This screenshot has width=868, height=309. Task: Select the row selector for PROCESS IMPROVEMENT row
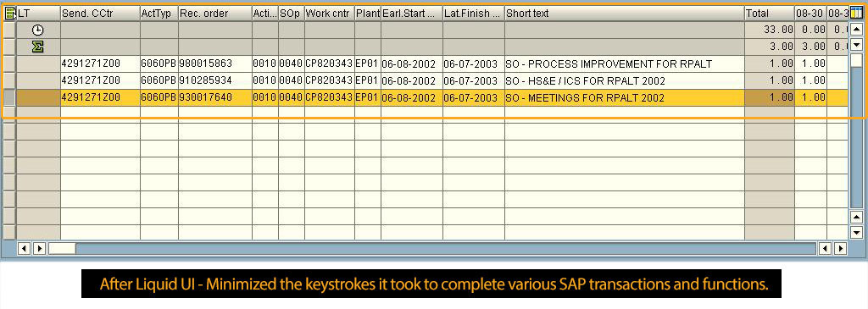tap(9, 63)
